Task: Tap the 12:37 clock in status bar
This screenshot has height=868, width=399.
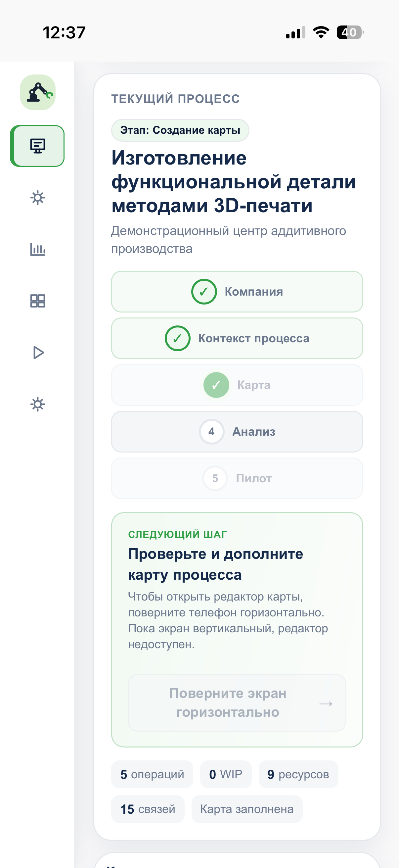Action: click(64, 33)
